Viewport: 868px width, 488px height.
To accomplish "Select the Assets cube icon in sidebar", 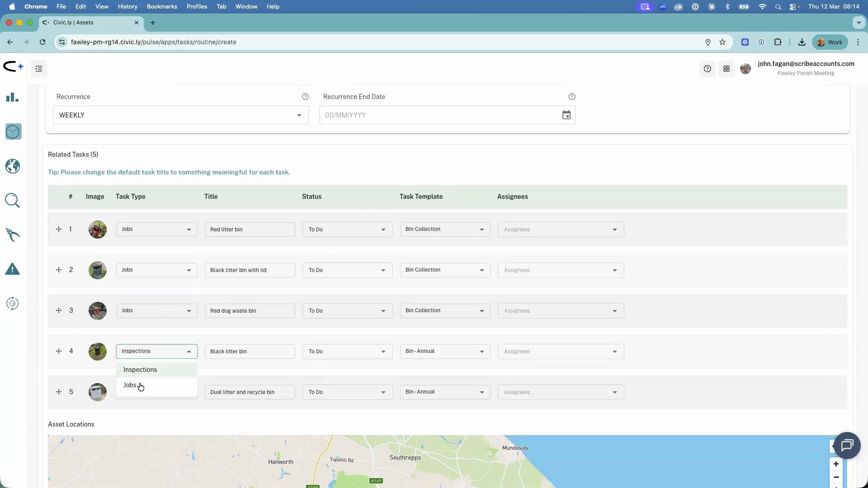I will (13, 131).
